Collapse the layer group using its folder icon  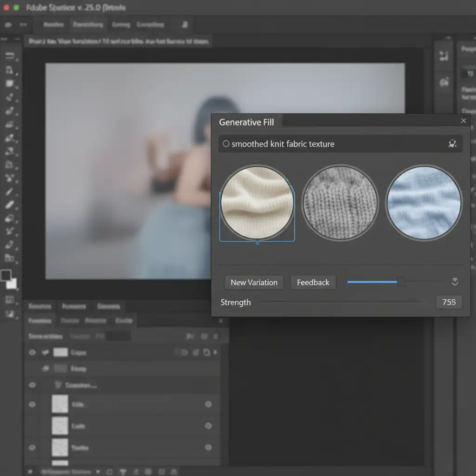click(x=46, y=369)
